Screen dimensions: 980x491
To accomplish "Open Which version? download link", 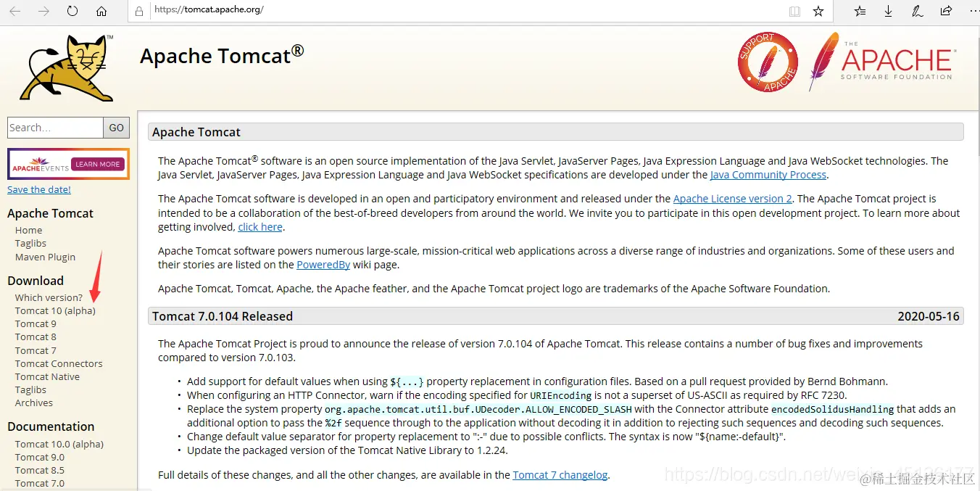I will (49, 297).
